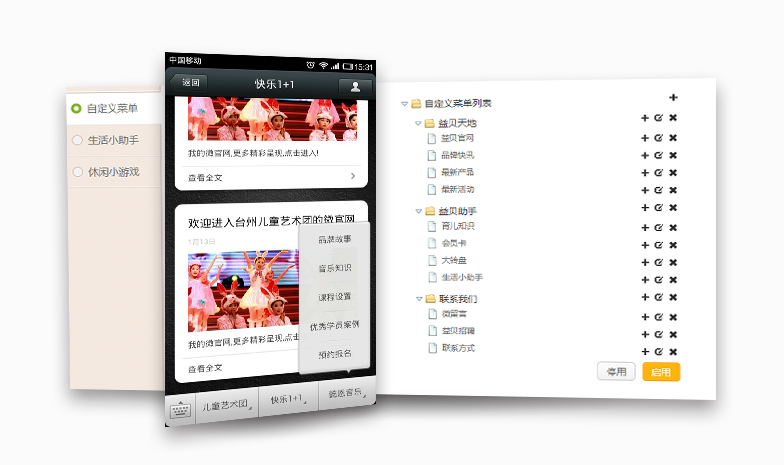The image size is (784, 465).
Task: Delete the 生活小助手 tree menu item
Action: [673, 280]
